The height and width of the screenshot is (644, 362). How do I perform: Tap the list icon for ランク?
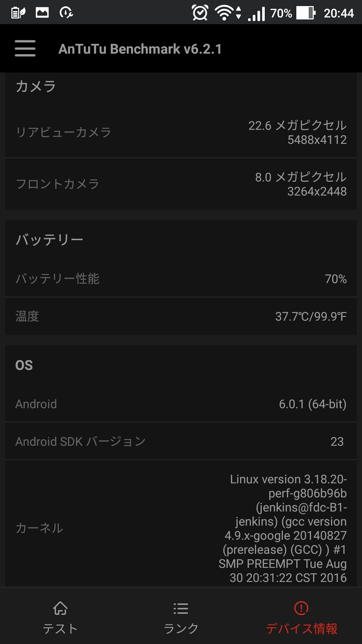pyautogui.click(x=181, y=608)
